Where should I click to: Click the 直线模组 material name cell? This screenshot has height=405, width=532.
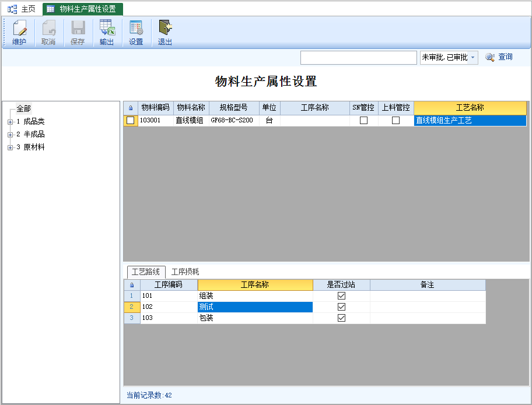click(x=191, y=120)
